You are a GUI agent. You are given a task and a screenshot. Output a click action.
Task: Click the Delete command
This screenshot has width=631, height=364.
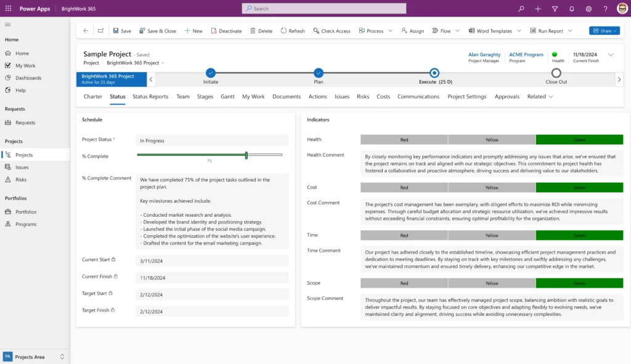(x=261, y=31)
